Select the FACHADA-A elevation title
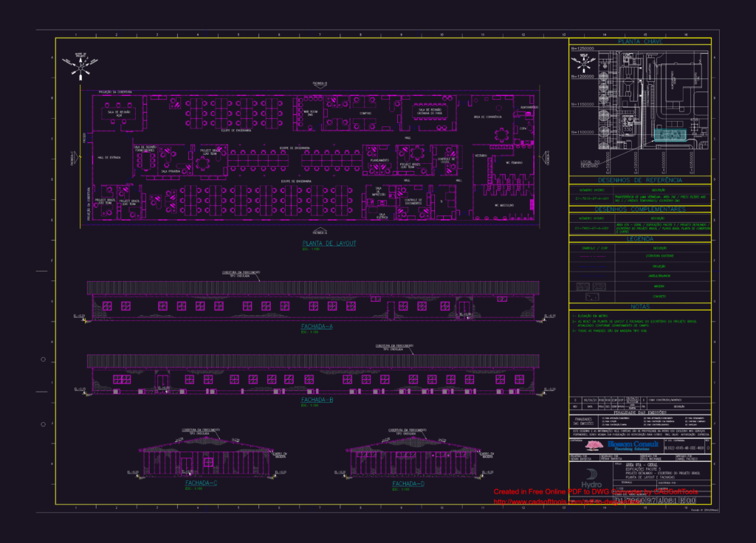Image resolution: width=756 pixels, height=543 pixels. coord(317,326)
